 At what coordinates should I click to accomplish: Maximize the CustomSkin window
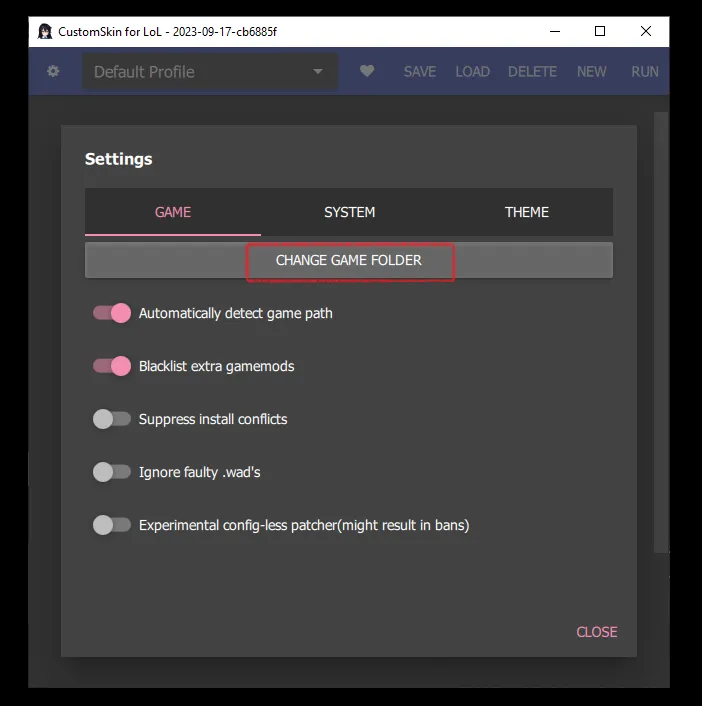coord(600,32)
